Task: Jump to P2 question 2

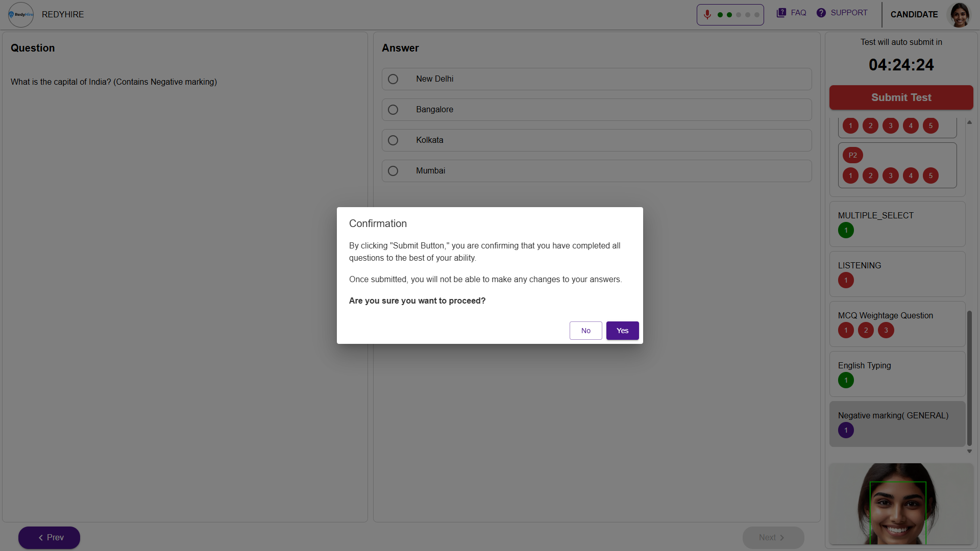Action: point(870,176)
